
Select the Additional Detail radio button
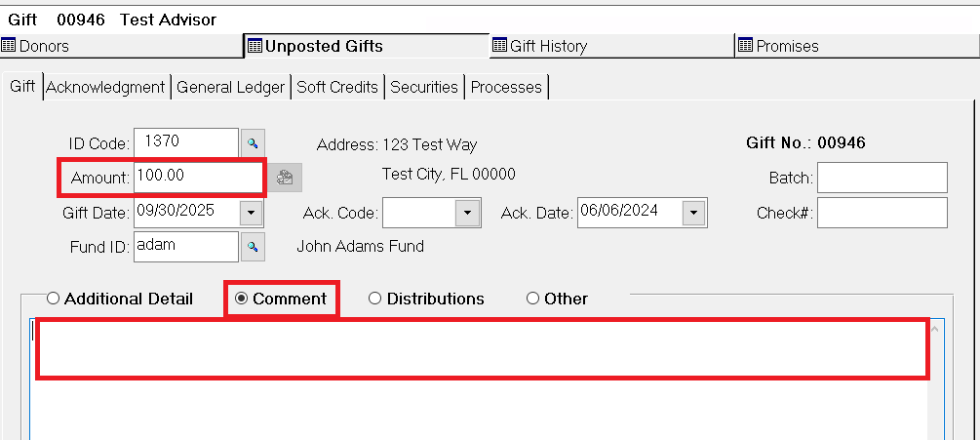coord(53,299)
